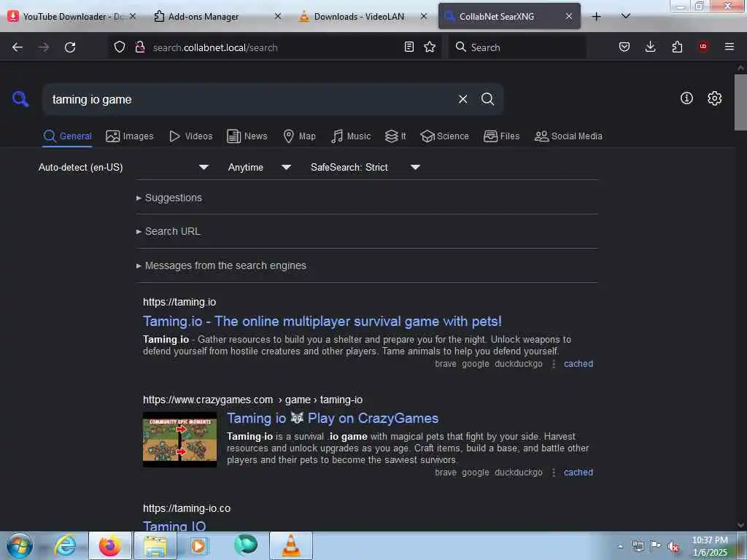The width and height of the screenshot is (747, 560).
Task: Click the https://taming.io URL text
Action: [179, 302]
